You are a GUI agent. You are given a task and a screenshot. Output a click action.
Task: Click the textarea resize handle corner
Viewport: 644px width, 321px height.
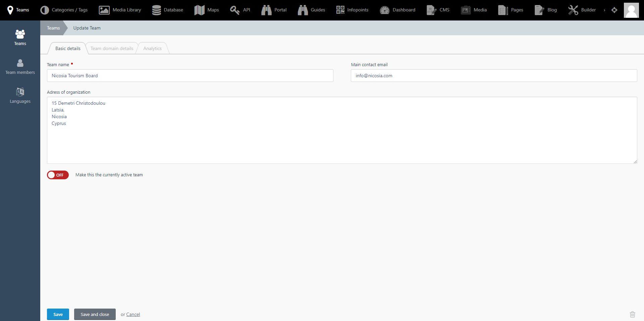635,162
